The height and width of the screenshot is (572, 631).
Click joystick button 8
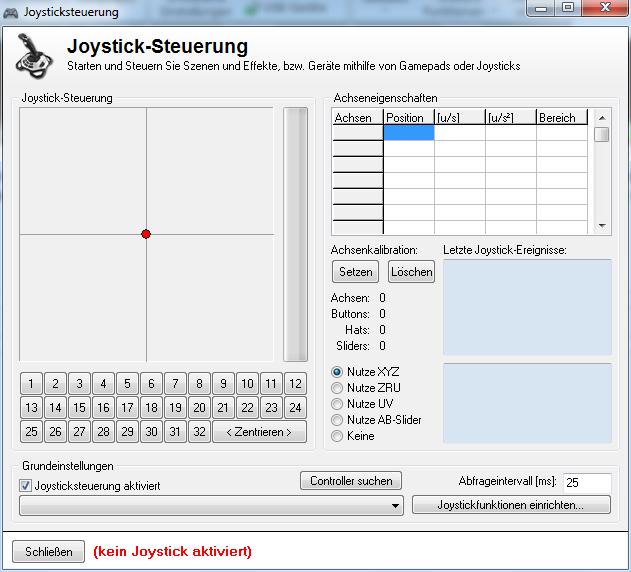pos(199,384)
